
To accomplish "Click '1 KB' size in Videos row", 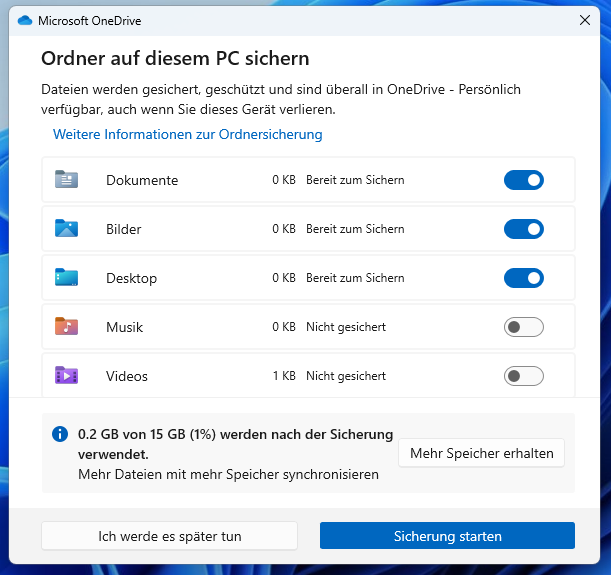I will [284, 376].
